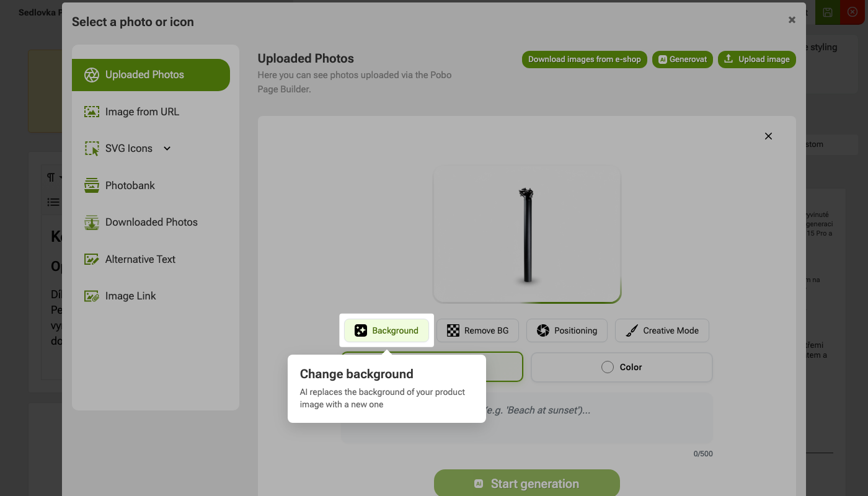Switch to the Remove BG mode
The image size is (868, 496).
pos(477,330)
